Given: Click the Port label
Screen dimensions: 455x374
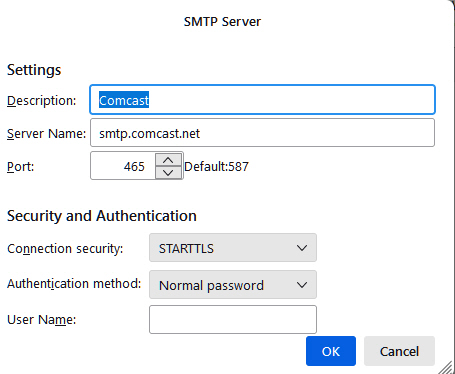Looking at the screenshot, I should pos(20,167).
